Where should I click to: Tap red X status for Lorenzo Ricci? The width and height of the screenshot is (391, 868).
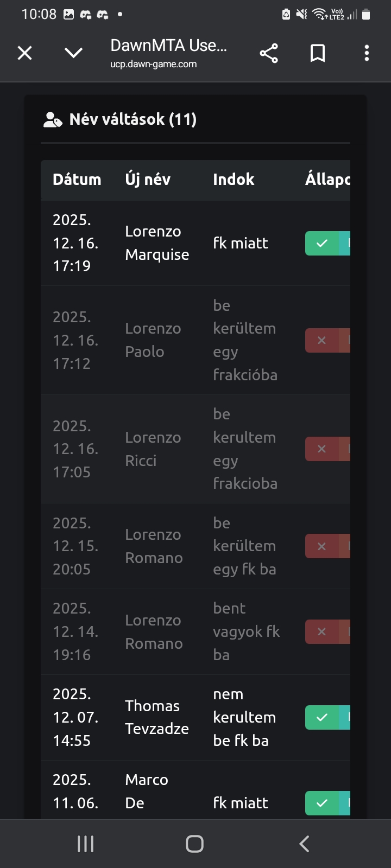(x=322, y=449)
